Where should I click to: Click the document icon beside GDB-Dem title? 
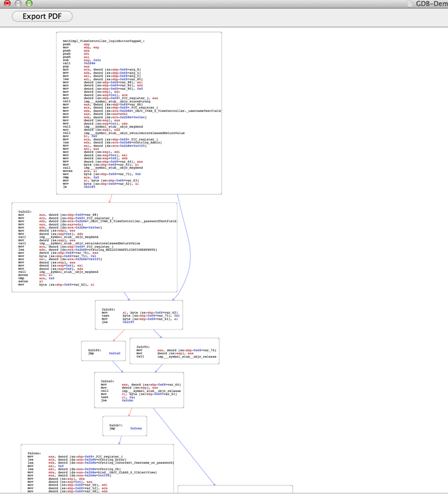tap(410, 4)
